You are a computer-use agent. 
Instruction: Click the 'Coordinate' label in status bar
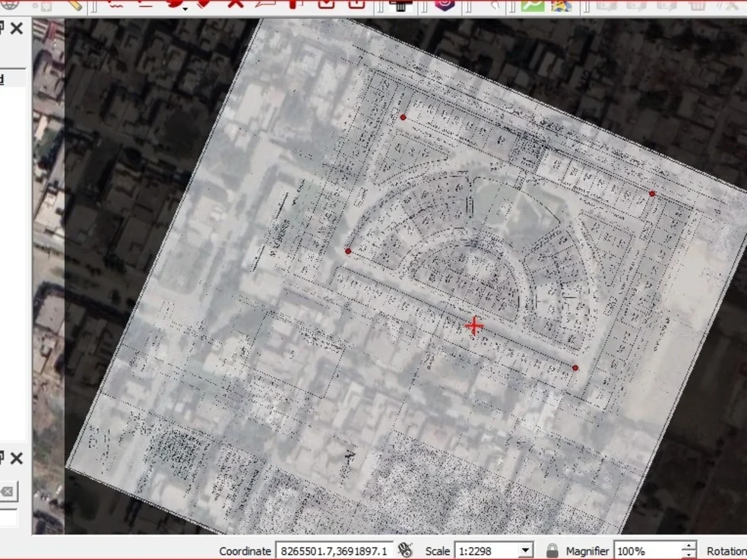(245, 551)
